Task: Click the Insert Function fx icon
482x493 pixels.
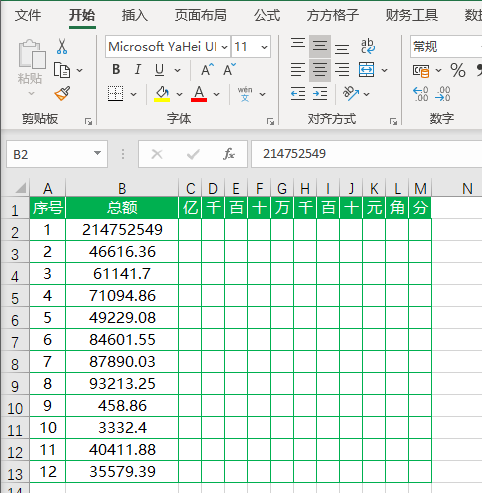Action: 229,154
